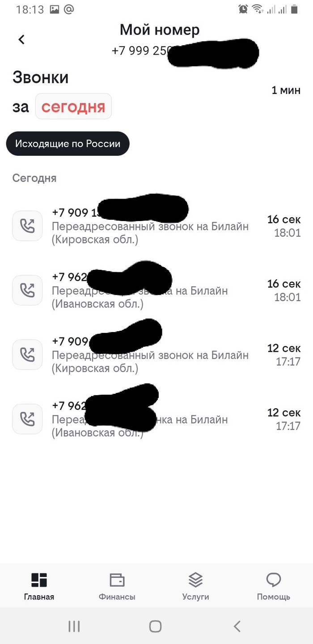Tap the call icon for 16 sec Ivanovo entry
The width and height of the screenshot is (313, 644).
27,290
